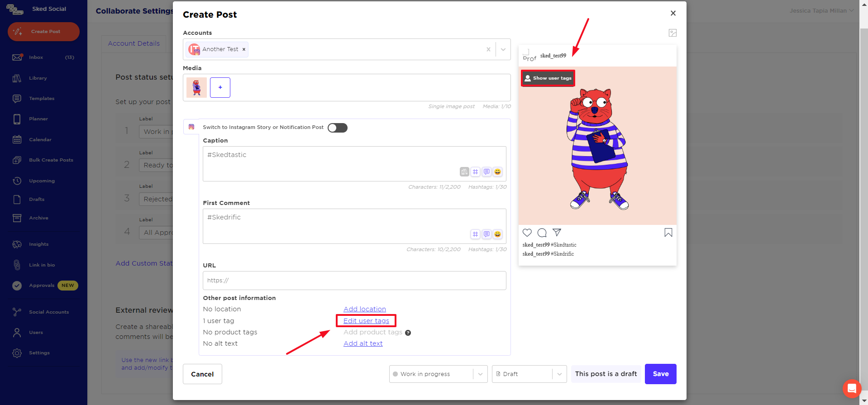868x405 pixels.
Task: Open the product tags help icon
Action: click(x=408, y=333)
